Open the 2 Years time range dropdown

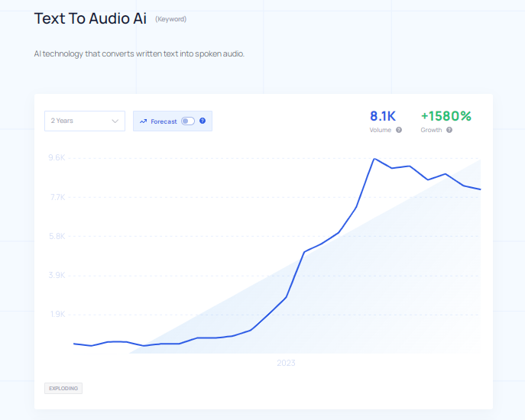coord(84,121)
